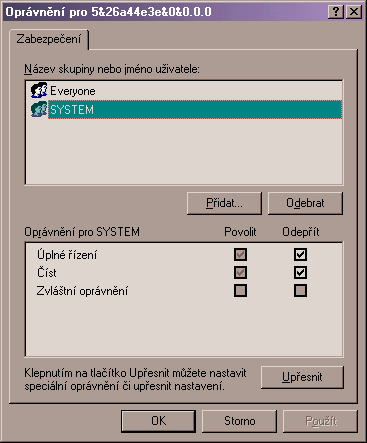Click the Přidat... button

coord(224,203)
